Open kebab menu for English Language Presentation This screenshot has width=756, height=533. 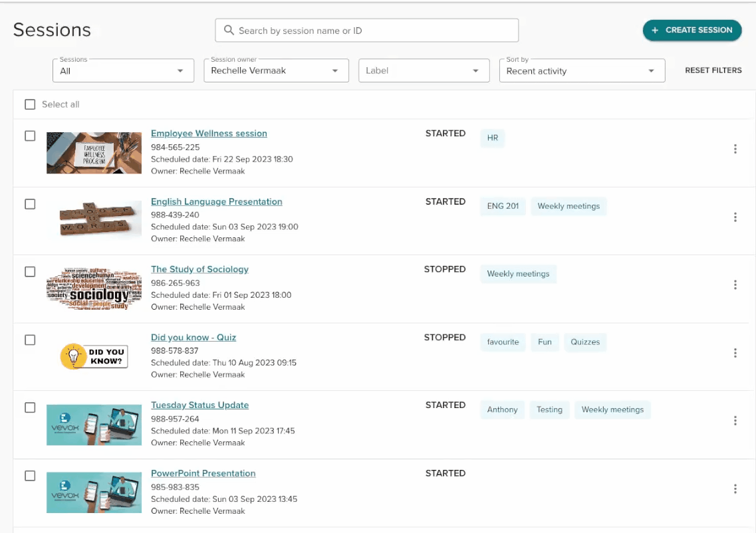coord(735,217)
